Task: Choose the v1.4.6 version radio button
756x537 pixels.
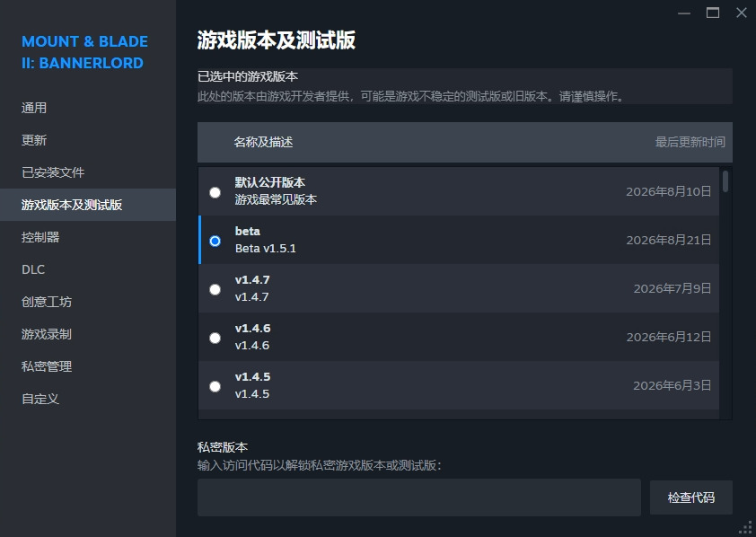Action: click(x=215, y=338)
